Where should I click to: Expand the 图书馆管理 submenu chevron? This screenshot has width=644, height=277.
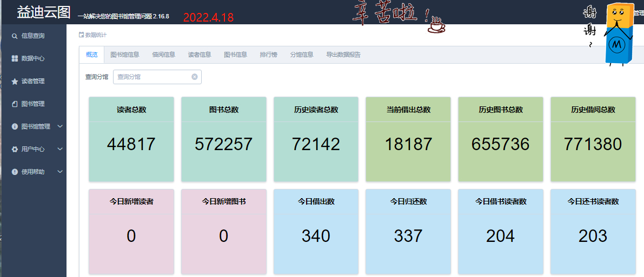coord(60,126)
